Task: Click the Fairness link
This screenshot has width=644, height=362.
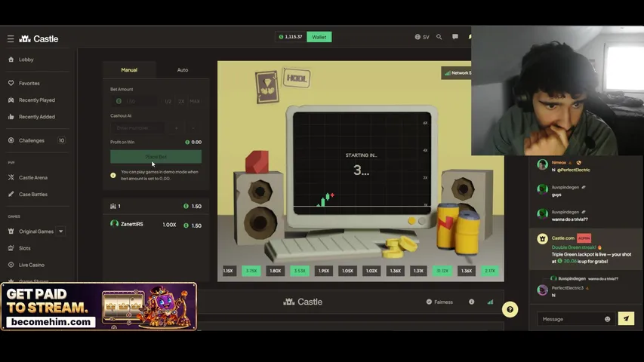Action: coord(443,302)
